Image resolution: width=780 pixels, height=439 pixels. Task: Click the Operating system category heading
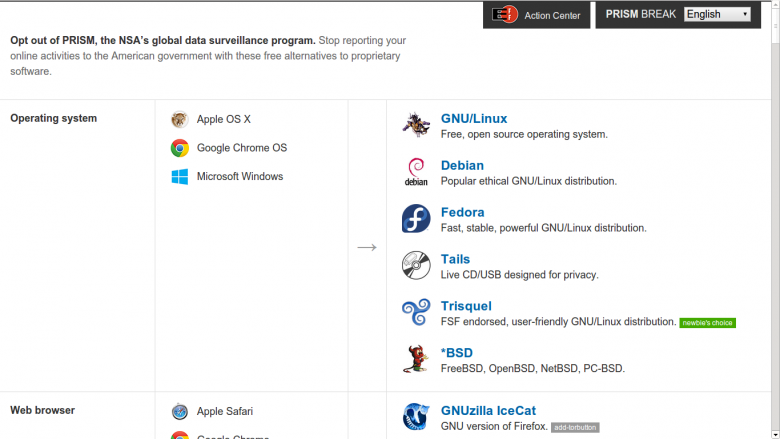click(x=54, y=118)
